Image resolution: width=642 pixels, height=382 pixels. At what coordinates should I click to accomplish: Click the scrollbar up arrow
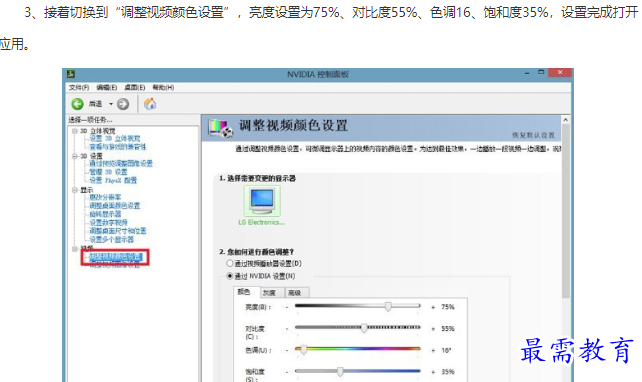point(565,120)
